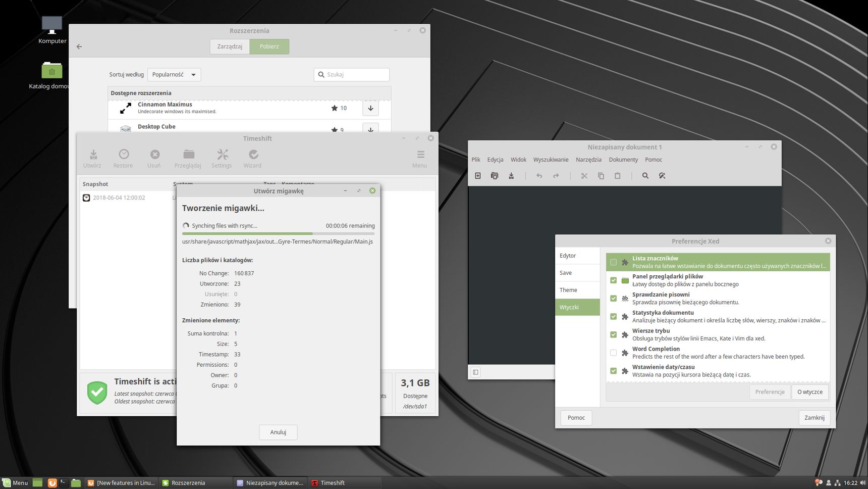868x489 pixels.
Task: Click the cut scissors icon in Xed
Action: tap(584, 176)
